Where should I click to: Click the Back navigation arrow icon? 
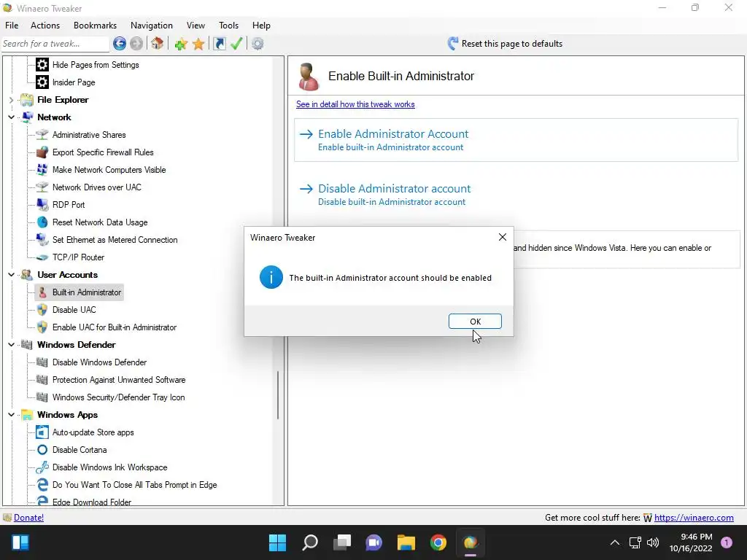(x=120, y=44)
